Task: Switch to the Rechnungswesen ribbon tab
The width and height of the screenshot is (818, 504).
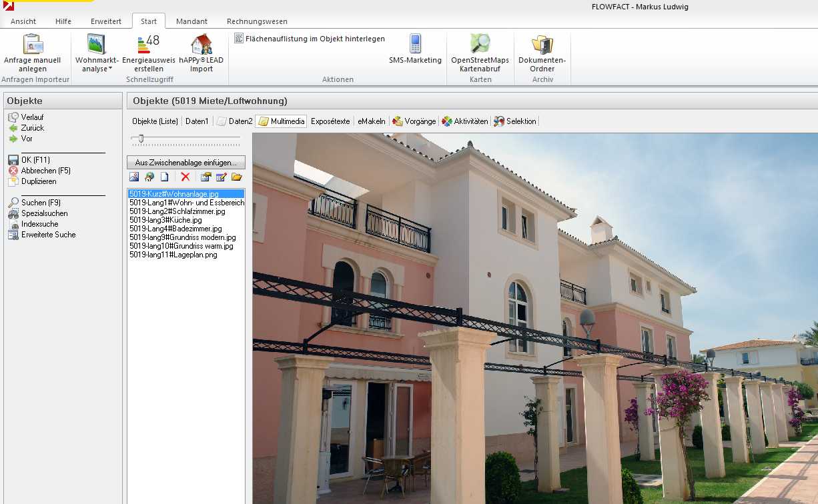Action: (x=257, y=21)
